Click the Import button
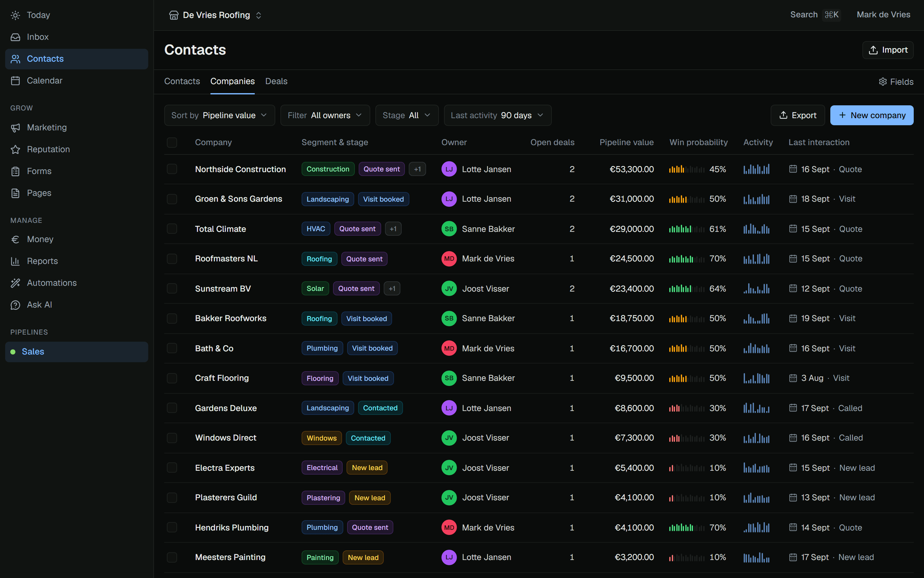This screenshot has width=924, height=578. point(888,50)
